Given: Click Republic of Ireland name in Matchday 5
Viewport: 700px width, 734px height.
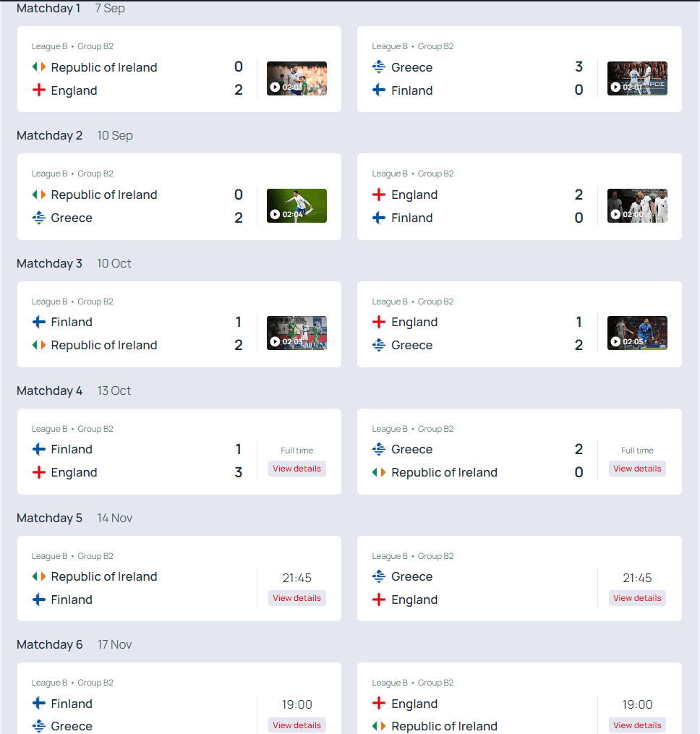Looking at the screenshot, I should pos(104,576).
